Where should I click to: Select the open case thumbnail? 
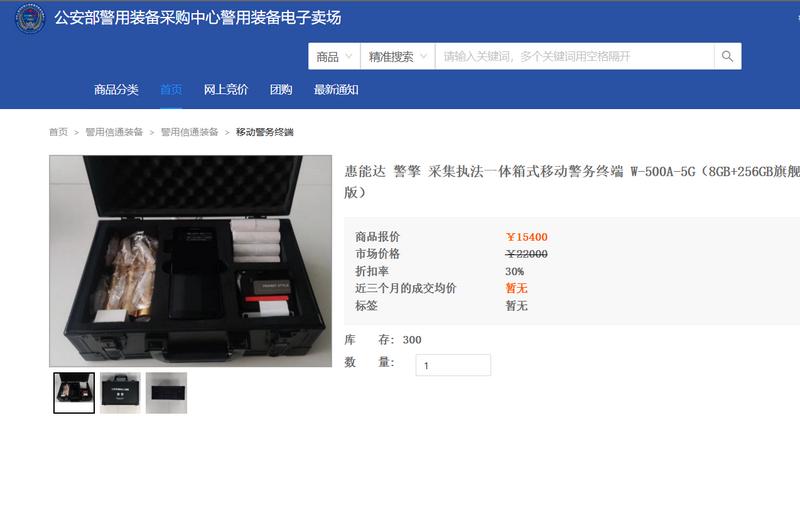(x=74, y=393)
